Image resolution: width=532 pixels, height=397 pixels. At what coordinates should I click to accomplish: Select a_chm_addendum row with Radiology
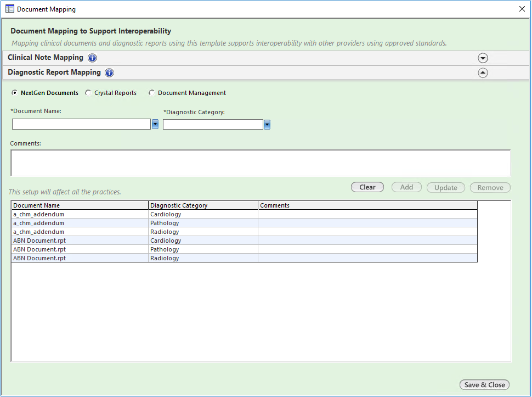[x=244, y=232]
